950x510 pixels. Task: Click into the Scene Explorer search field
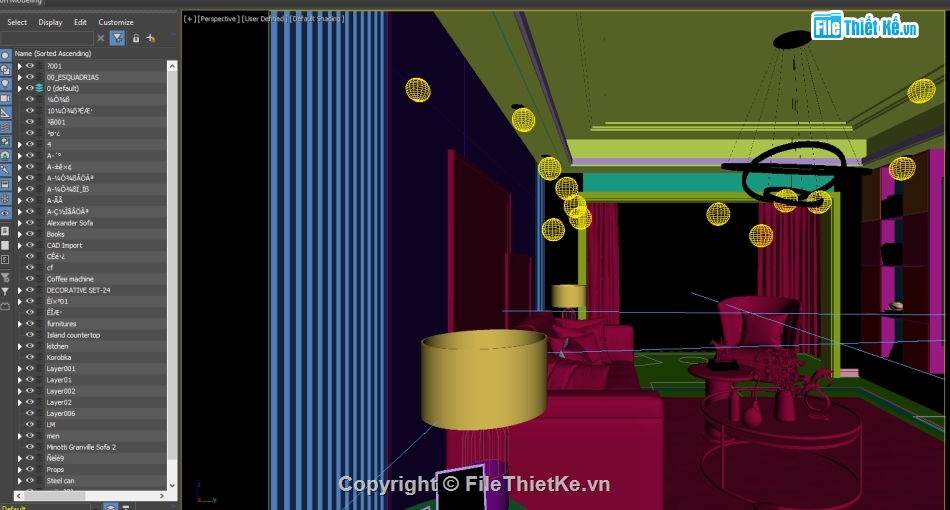47,38
